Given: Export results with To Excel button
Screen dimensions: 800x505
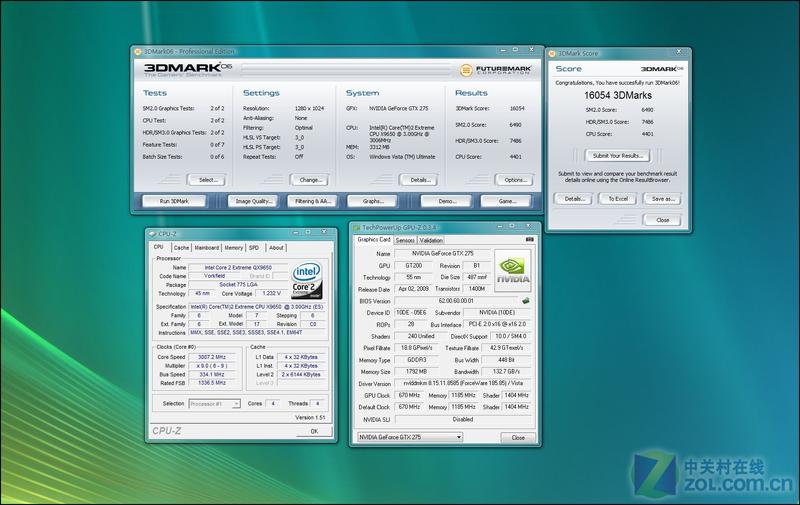Looking at the screenshot, I should click(x=618, y=199).
